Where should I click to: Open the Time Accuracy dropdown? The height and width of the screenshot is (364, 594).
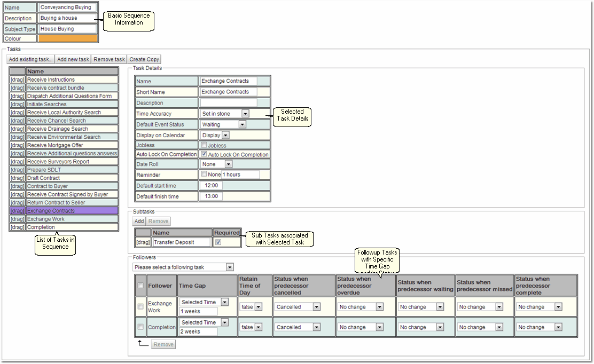pyautogui.click(x=245, y=114)
